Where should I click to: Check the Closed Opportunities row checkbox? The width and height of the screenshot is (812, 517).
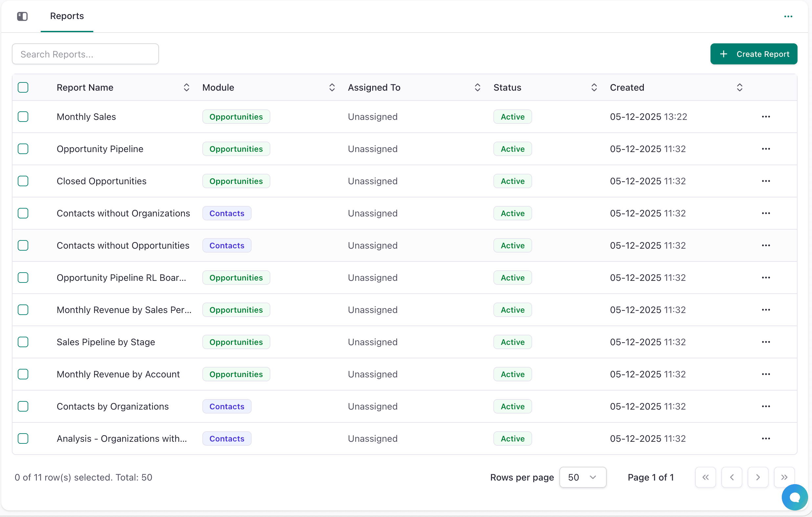tap(23, 181)
